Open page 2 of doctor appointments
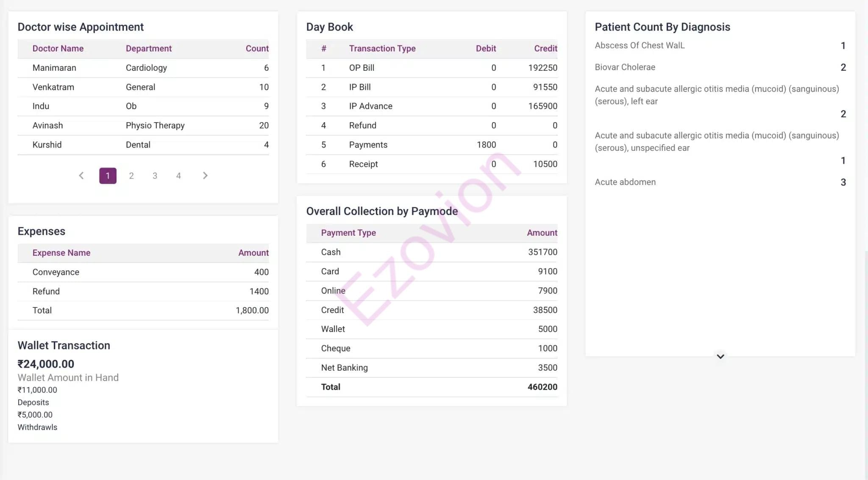Screen dimensions: 868x480 tap(131, 176)
